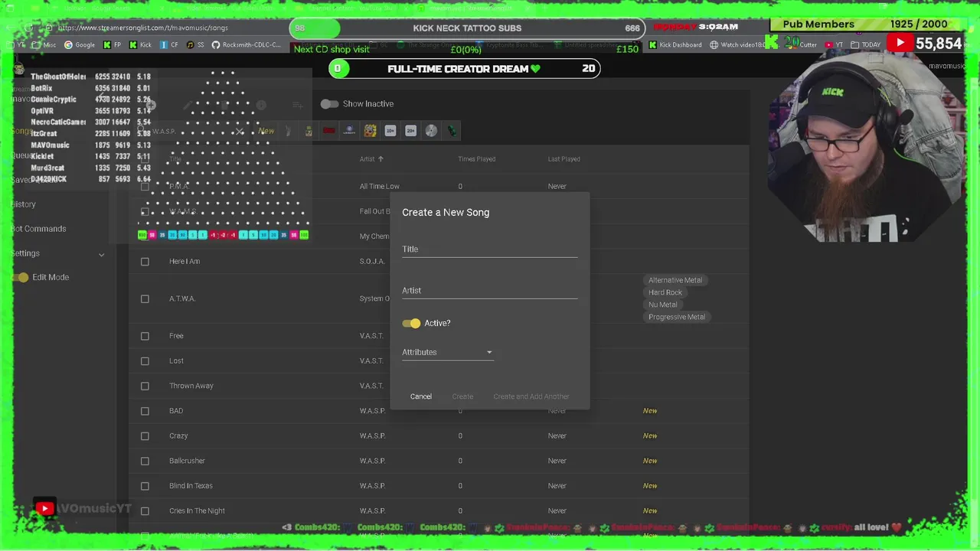The image size is (980, 551).
Task: Toggle the Active? switch in dialog
Action: pos(411,323)
